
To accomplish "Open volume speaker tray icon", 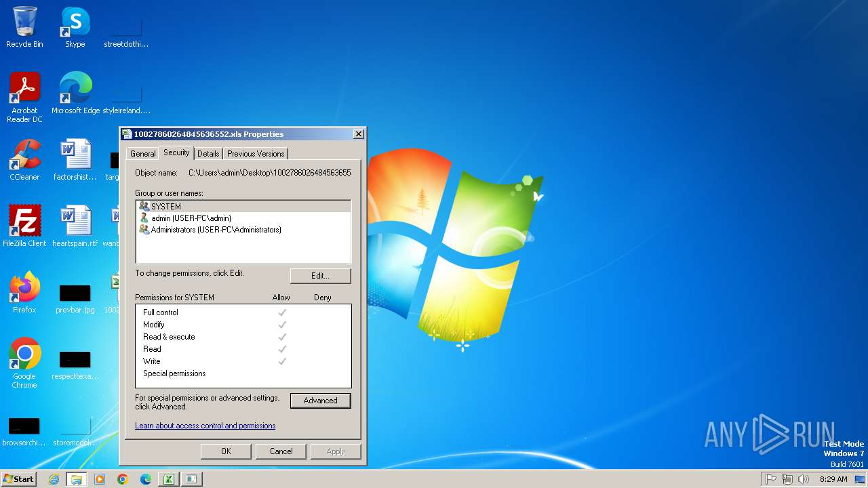I will (x=804, y=479).
